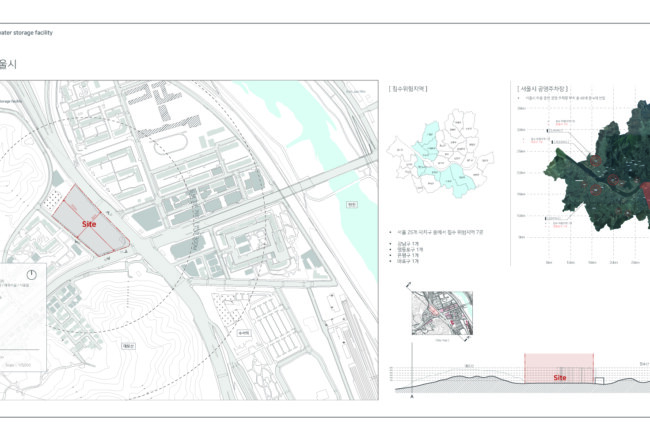Click the 은평구 1개 bullet item
Viewport: 650px width, 433px height.
pos(406,256)
